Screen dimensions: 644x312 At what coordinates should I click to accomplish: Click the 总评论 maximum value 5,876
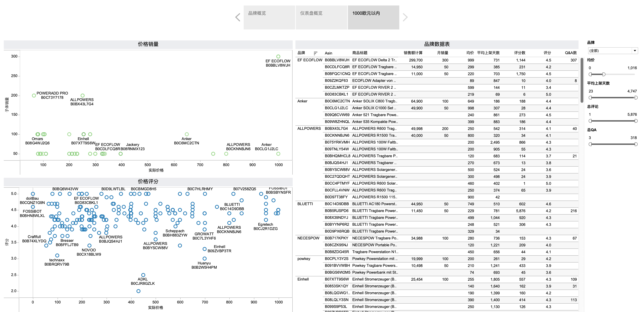point(632,114)
